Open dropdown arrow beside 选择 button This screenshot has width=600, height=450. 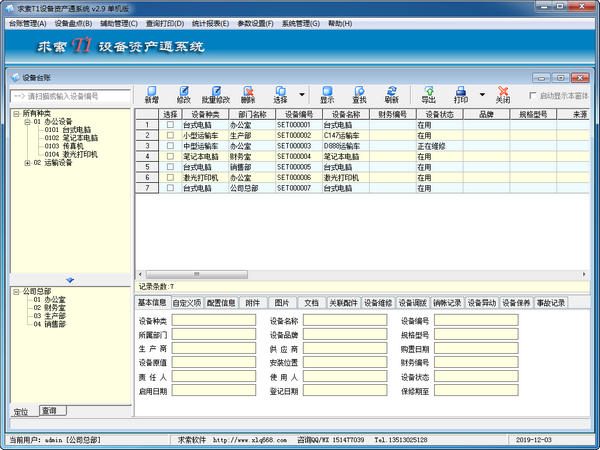(302, 95)
